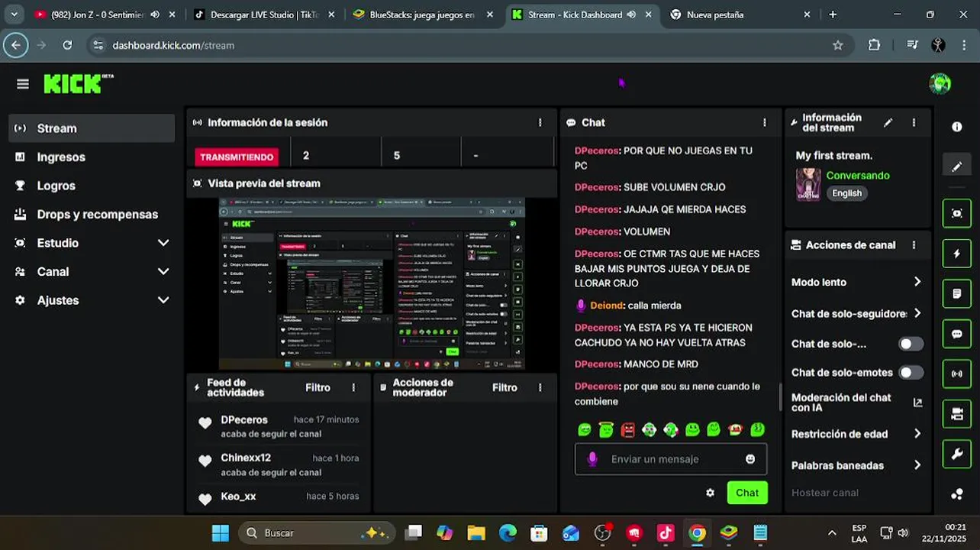Click the chat panel scrollbar

click(x=780, y=396)
